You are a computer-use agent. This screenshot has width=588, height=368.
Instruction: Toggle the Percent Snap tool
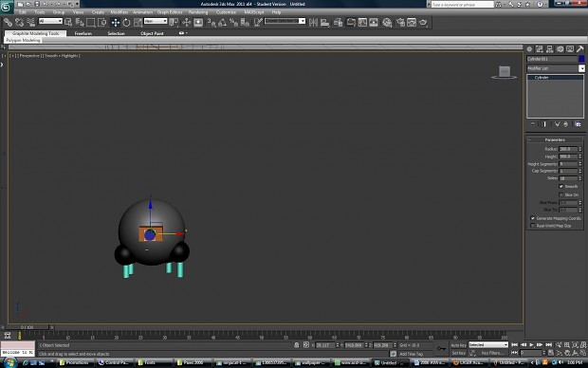pos(233,23)
